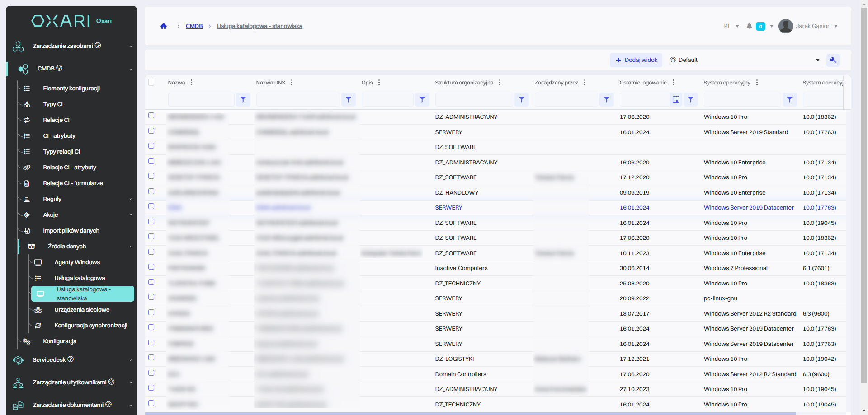Click the filter icon for Nazwa column

pos(243,99)
